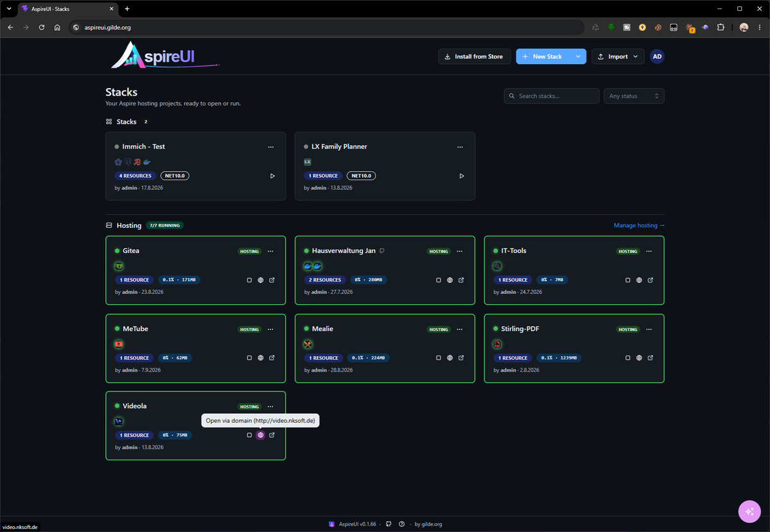Click Install from Store button
This screenshot has width=770, height=532.
(x=474, y=56)
